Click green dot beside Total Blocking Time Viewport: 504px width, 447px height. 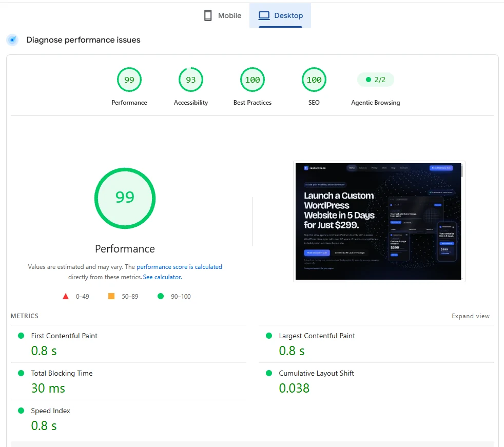(x=21, y=373)
